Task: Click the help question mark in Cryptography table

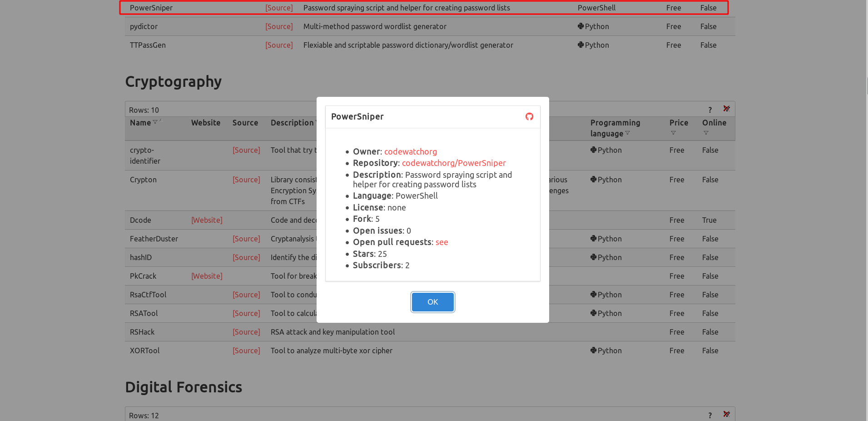Action: click(710, 110)
